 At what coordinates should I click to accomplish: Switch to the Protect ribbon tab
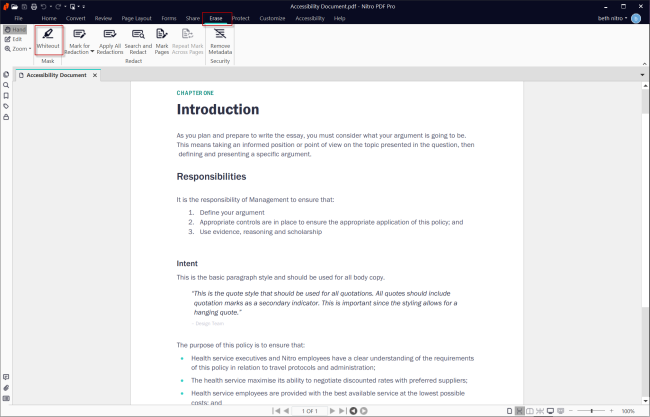241,18
